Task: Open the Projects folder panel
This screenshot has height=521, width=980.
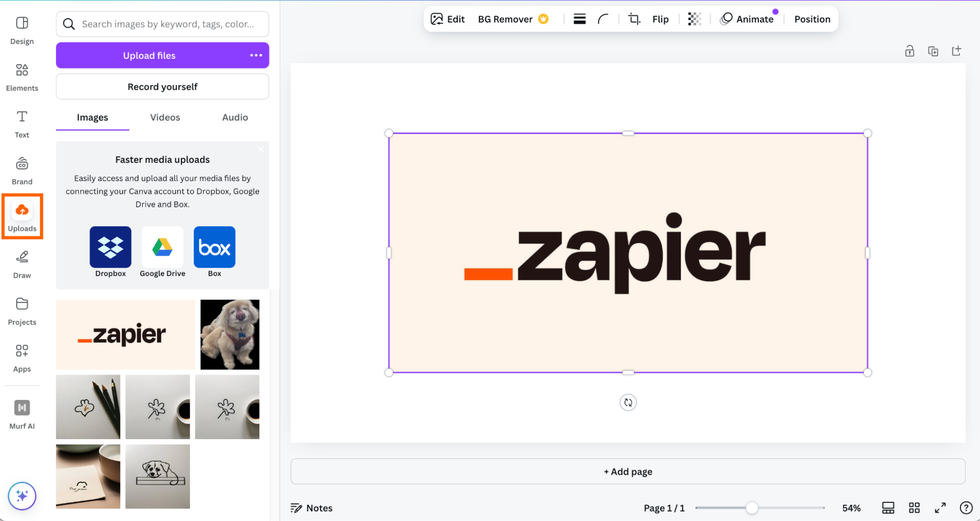Action: (x=22, y=311)
